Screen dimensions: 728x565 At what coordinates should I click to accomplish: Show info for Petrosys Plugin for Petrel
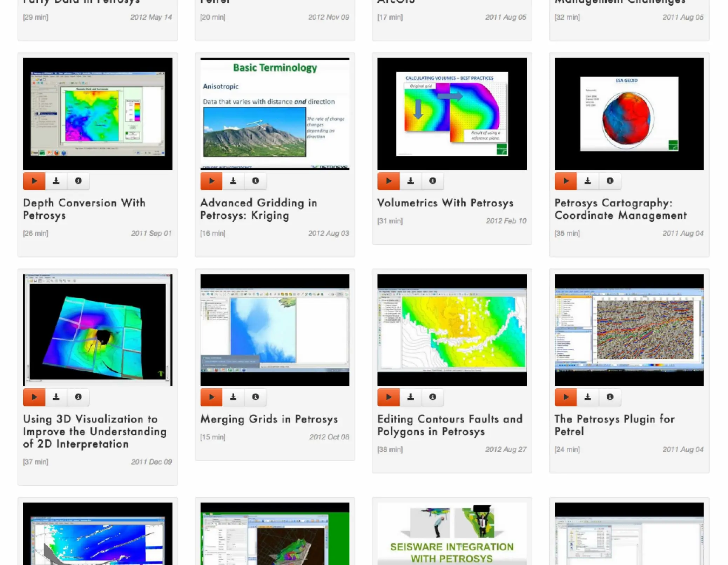(610, 397)
